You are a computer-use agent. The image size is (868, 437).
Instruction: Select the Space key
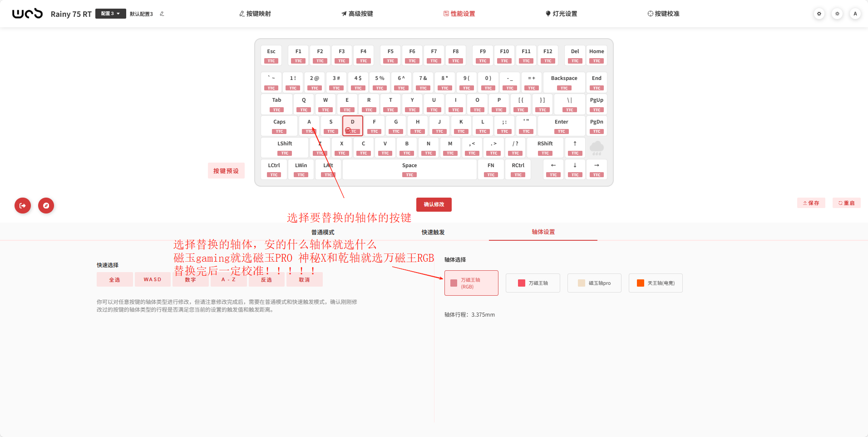[x=409, y=169]
